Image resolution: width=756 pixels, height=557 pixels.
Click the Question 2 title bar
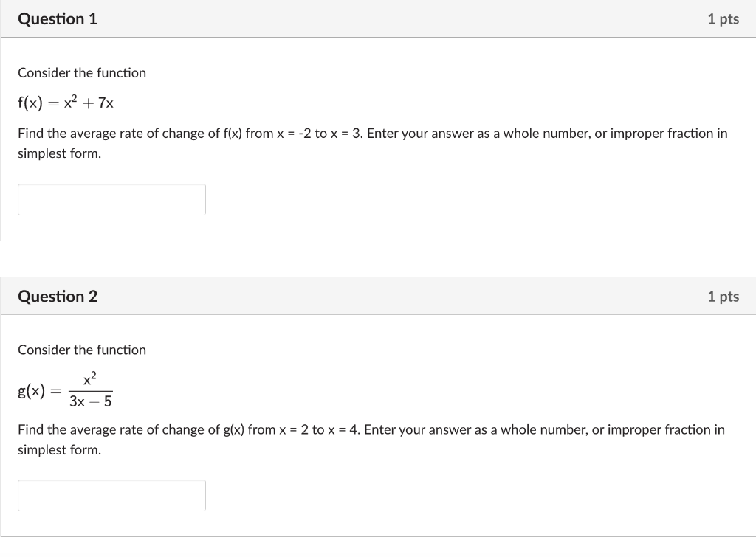tap(378, 296)
